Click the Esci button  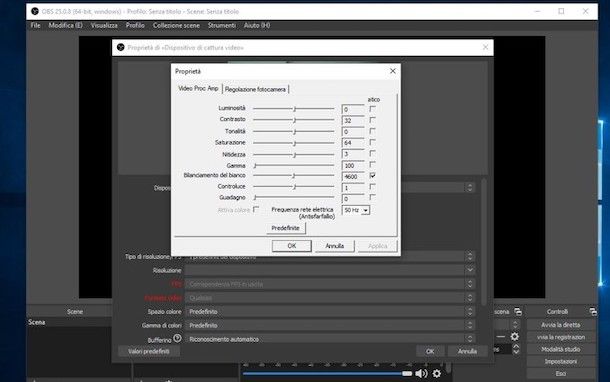[561, 373]
